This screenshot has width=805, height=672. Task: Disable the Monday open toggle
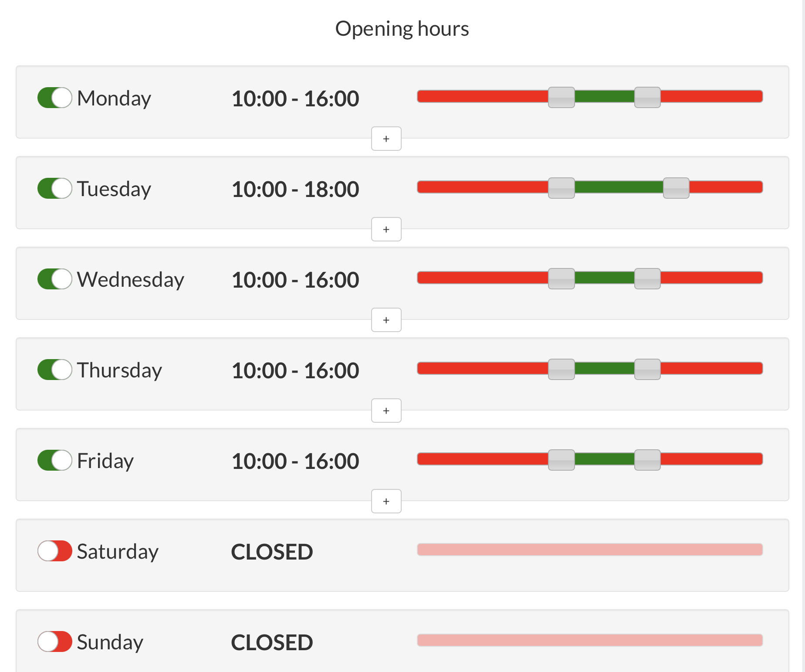tap(55, 98)
